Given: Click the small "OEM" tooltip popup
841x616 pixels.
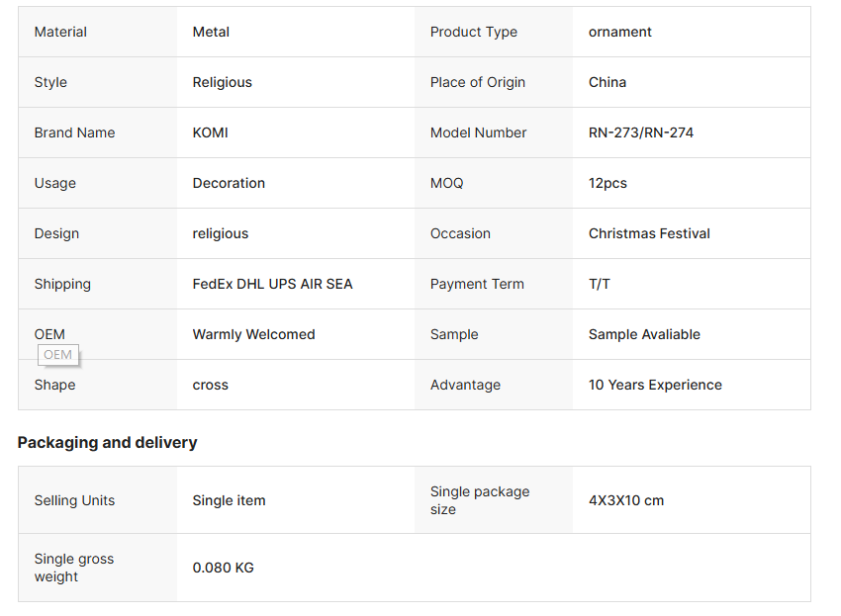Looking at the screenshot, I should pyautogui.click(x=58, y=355).
